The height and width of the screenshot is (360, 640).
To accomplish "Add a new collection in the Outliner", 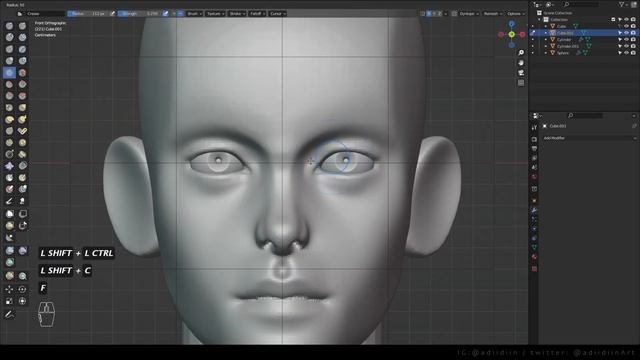I will [633, 4].
